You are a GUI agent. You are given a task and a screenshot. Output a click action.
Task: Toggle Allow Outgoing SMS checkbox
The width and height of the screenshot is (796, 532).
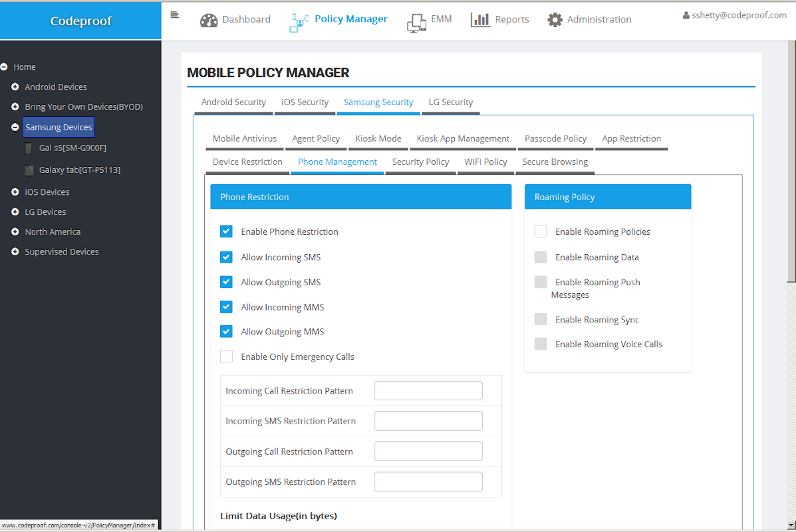point(226,282)
